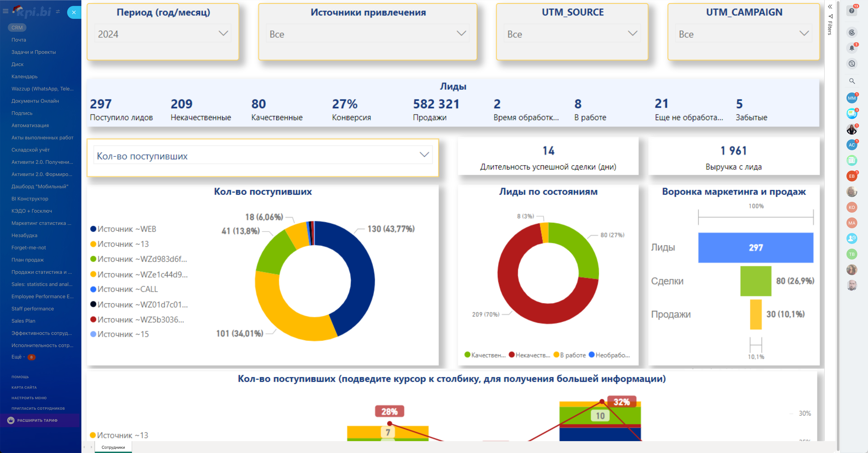Expand the UTM_SOURCE dropdown
The width and height of the screenshot is (868, 453).
pyautogui.click(x=572, y=34)
